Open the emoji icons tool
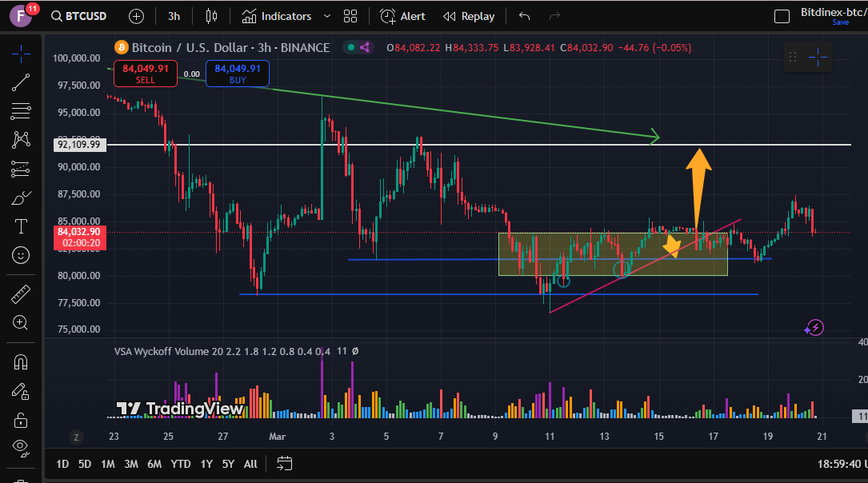868x483 pixels. coord(21,255)
